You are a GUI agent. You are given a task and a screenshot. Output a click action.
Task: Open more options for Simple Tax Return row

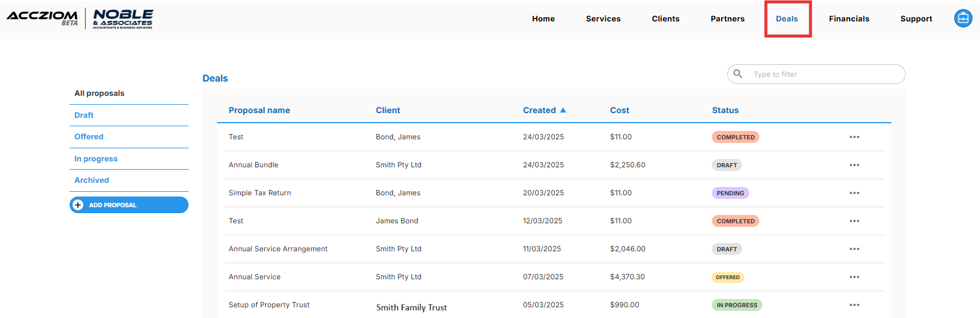(x=855, y=193)
